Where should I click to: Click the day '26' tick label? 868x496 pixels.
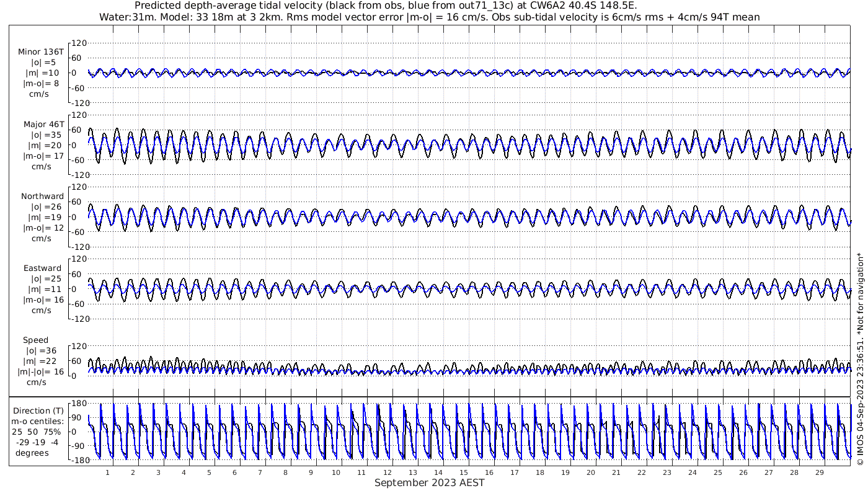[743, 472]
